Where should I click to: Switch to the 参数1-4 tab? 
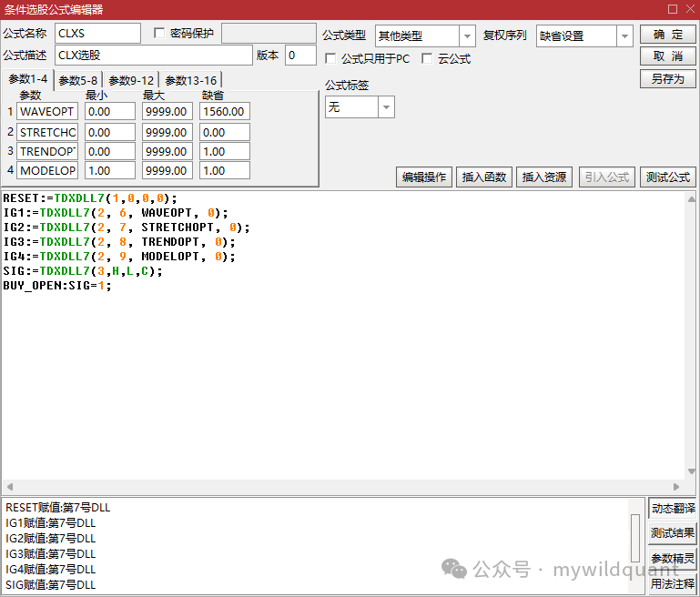click(x=27, y=79)
